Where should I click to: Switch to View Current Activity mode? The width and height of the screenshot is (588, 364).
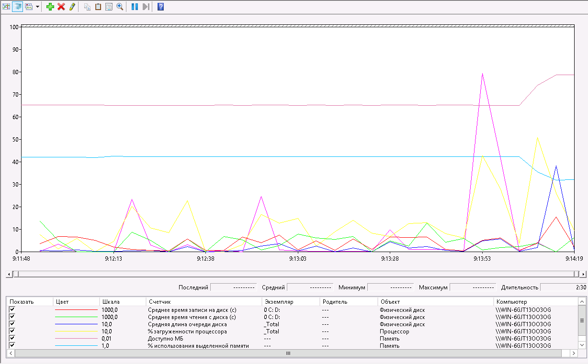tap(6, 7)
